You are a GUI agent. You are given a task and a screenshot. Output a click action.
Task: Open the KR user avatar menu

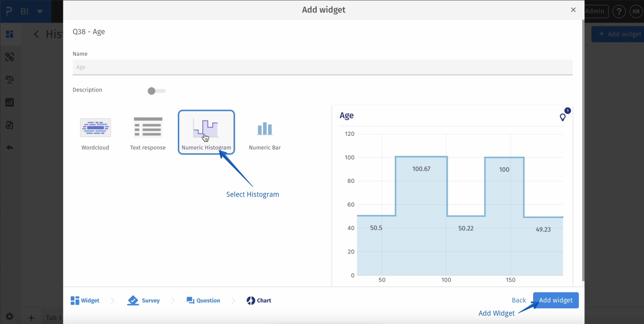tap(636, 12)
